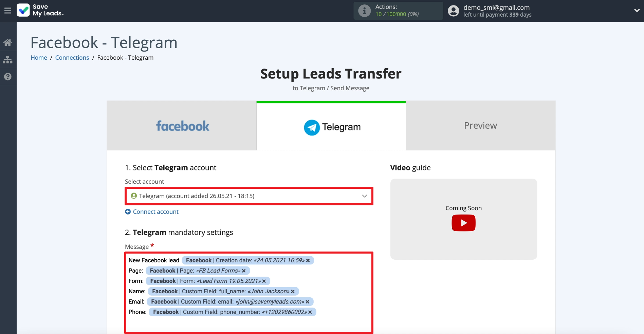Go to Connections breadcrumb link
The height and width of the screenshot is (334, 644).
coord(72,58)
